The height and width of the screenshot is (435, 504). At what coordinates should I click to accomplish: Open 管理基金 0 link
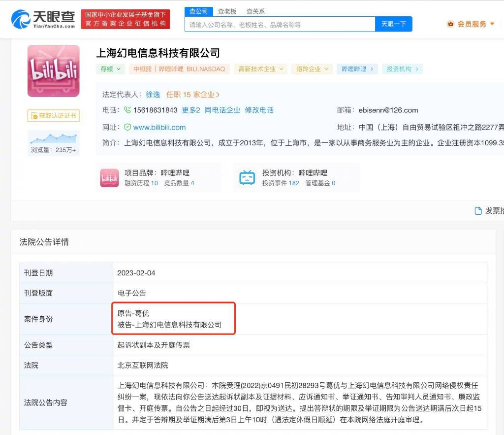(x=320, y=183)
